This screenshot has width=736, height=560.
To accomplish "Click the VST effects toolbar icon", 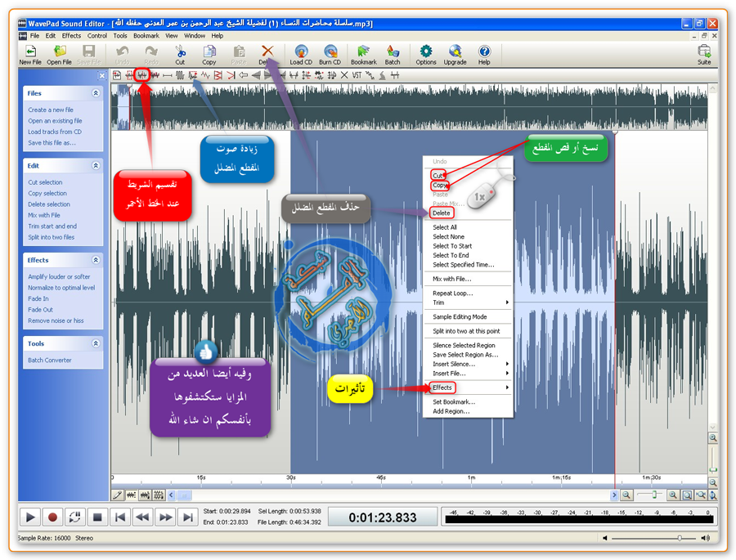I will coord(357,75).
